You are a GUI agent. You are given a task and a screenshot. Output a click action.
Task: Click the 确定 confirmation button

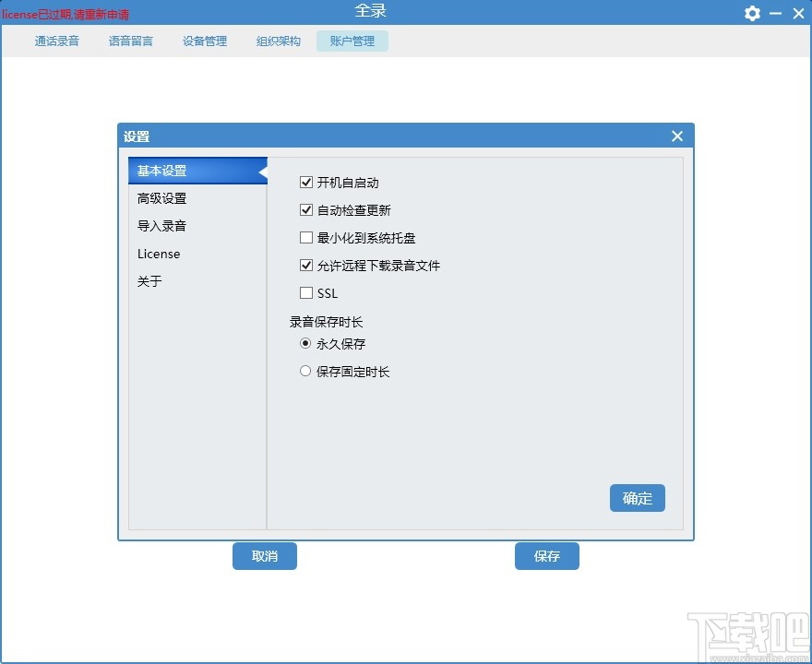pos(637,498)
